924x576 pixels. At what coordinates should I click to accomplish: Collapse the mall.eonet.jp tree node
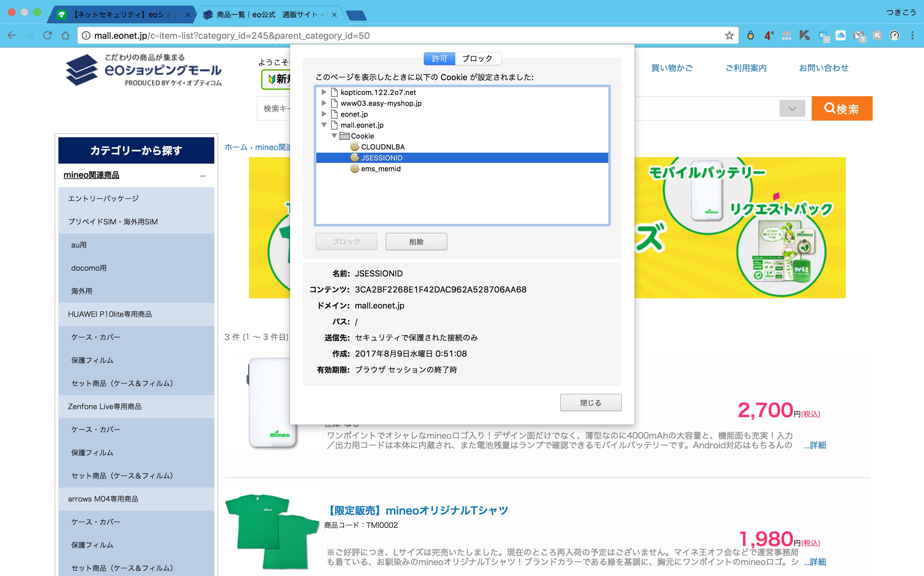pos(324,125)
